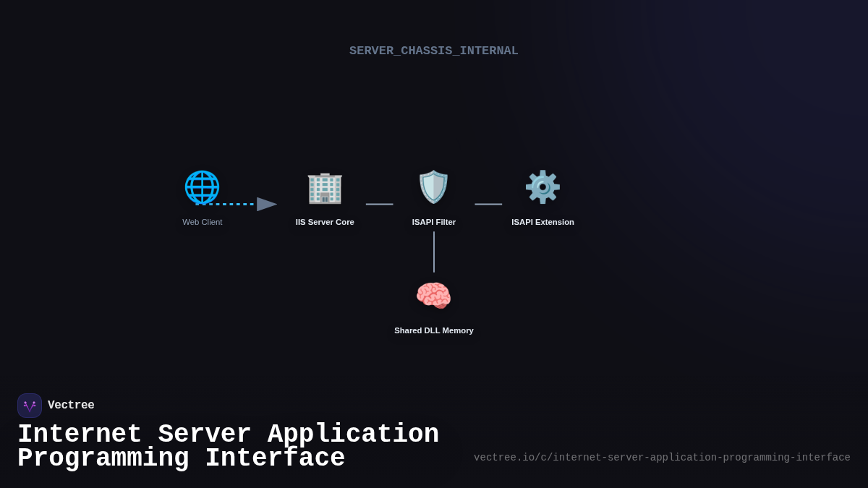Click the vertical line linking ISAPI Filter to Shared DLL Memory
Screen dimensions: 868x488
pyautogui.click(x=433, y=253)
